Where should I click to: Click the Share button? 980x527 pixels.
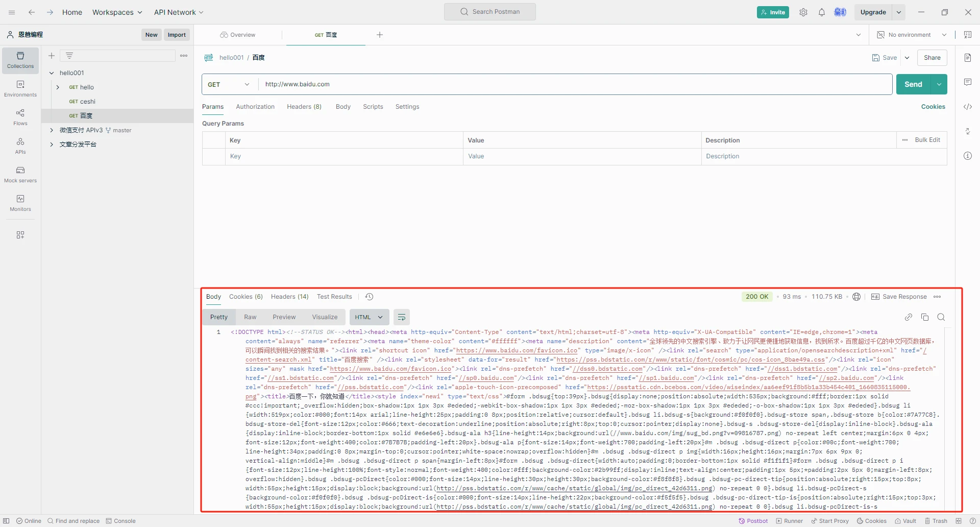tap(932, 58)
